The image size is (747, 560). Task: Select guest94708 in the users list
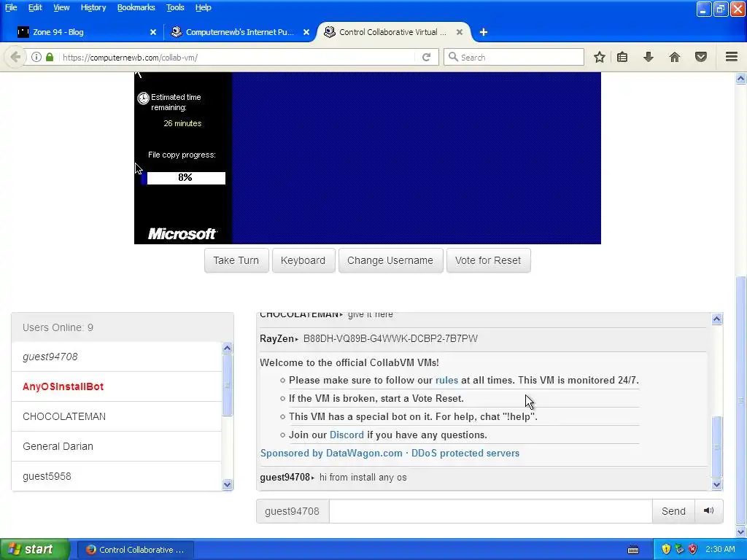(x=117, y=357)
